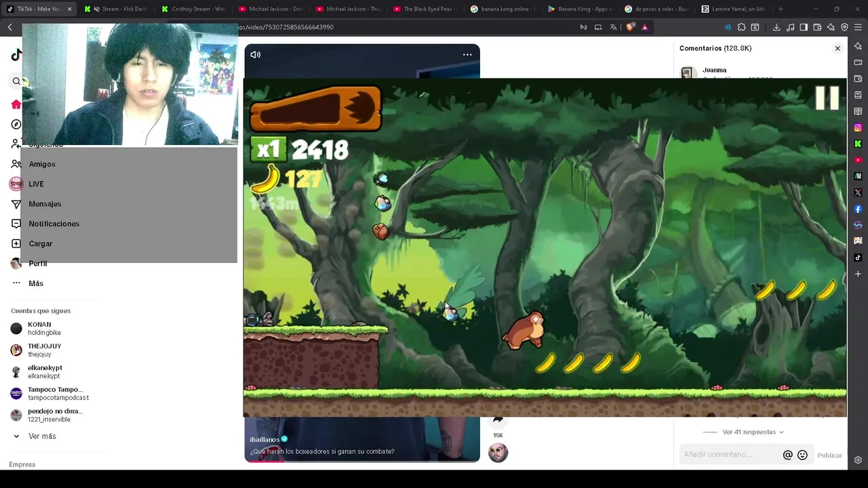This screenshot has width=868, height=488.
Task: Open the Brave Shields lion icon
Action: [630, 27]
